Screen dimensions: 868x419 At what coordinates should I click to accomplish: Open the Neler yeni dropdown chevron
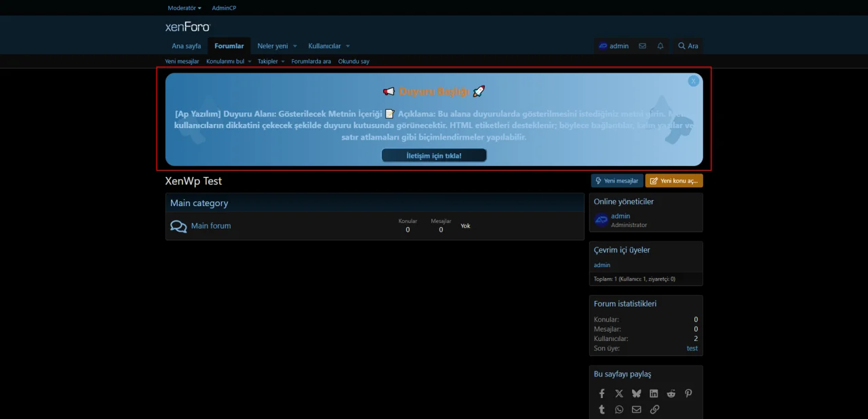[294, 45]
